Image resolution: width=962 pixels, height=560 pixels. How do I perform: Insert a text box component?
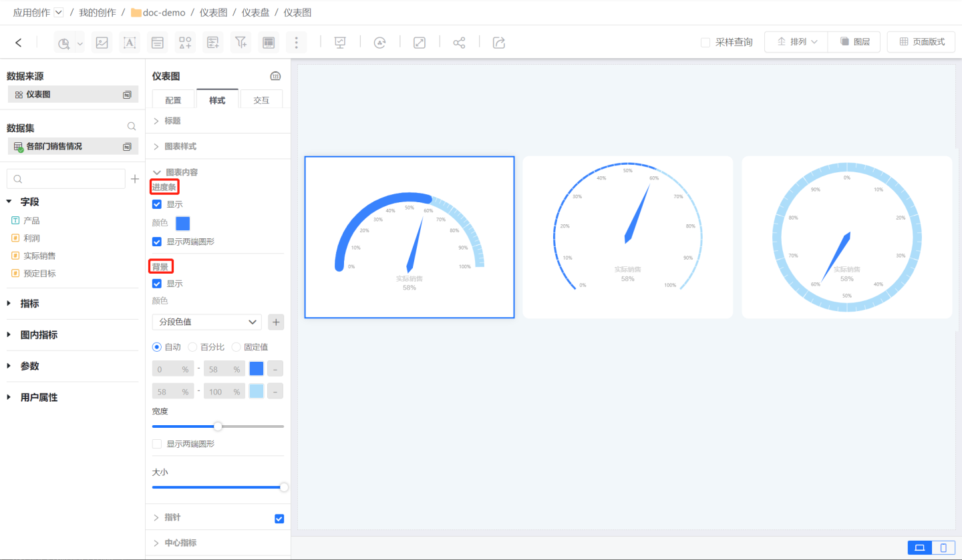(130, 43)
